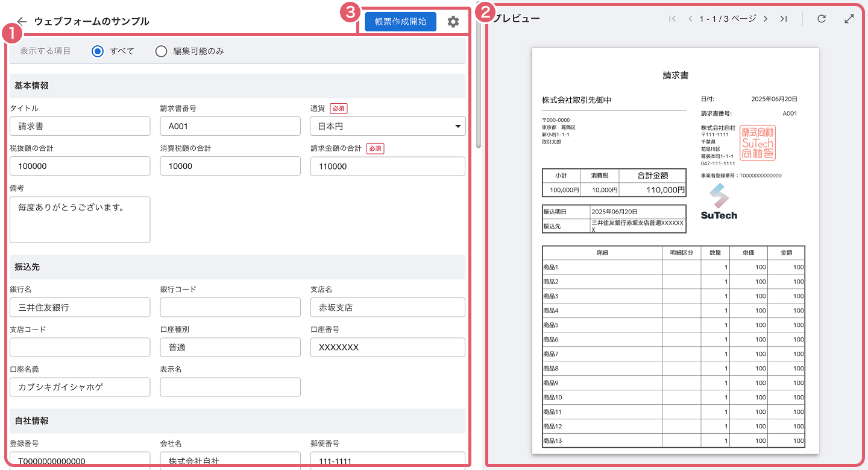Click the タイトル input field

pos(80,126)
